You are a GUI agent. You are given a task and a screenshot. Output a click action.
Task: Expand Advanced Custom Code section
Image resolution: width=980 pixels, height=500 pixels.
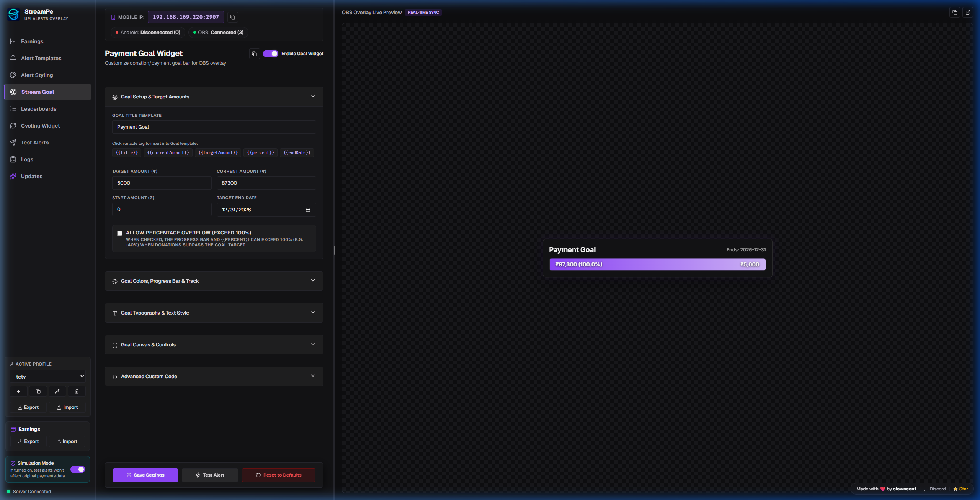[214, 377]
